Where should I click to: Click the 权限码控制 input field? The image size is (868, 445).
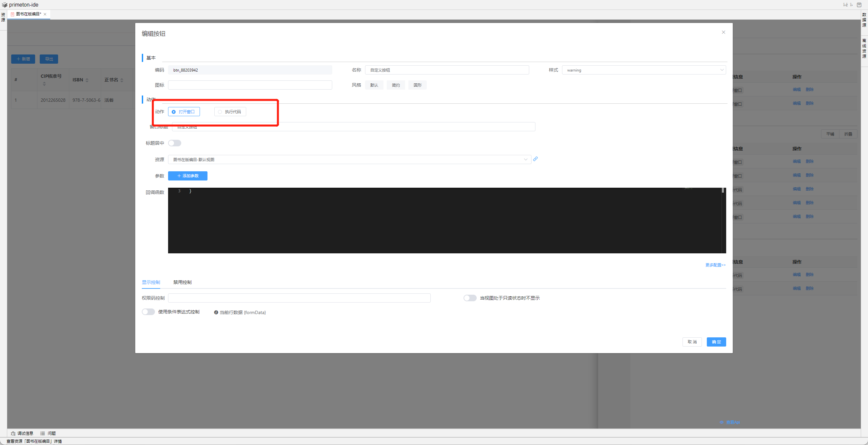[299, 298]
